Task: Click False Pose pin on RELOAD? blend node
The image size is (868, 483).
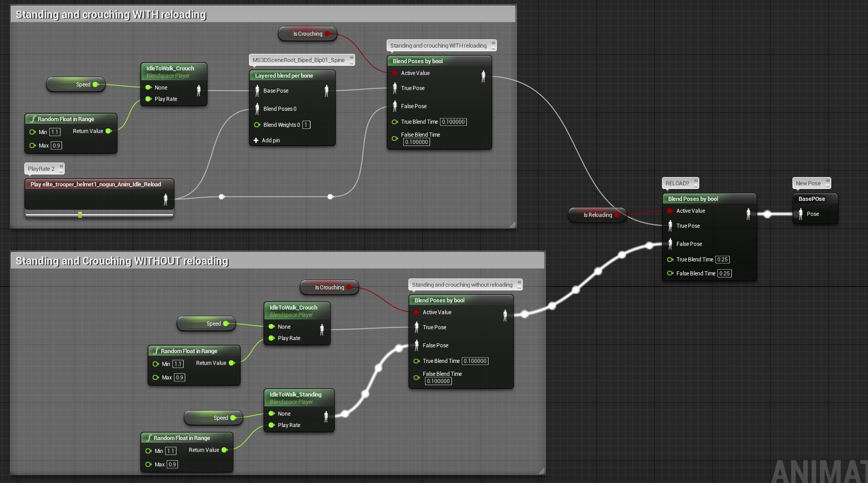Action: click(x=670, y=244)
